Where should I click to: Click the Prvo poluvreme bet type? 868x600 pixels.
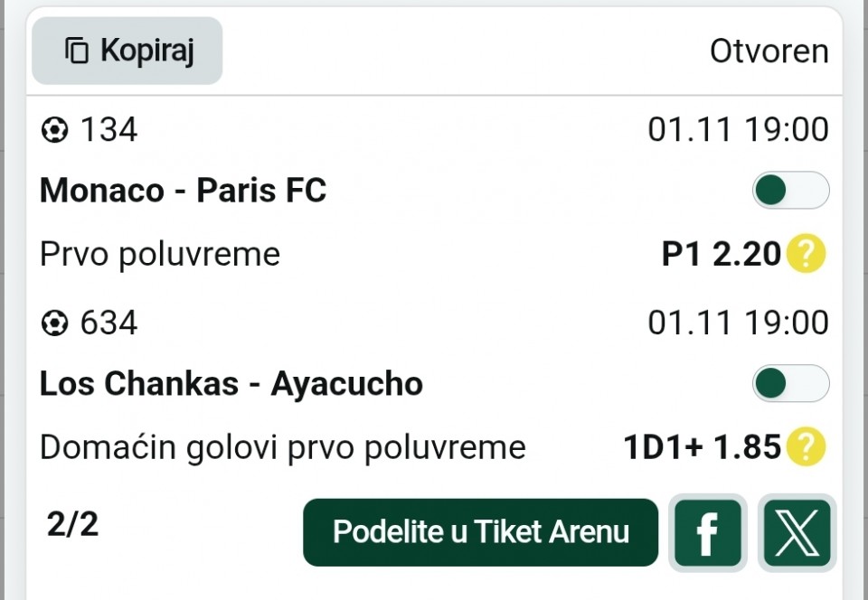point(160,254)
